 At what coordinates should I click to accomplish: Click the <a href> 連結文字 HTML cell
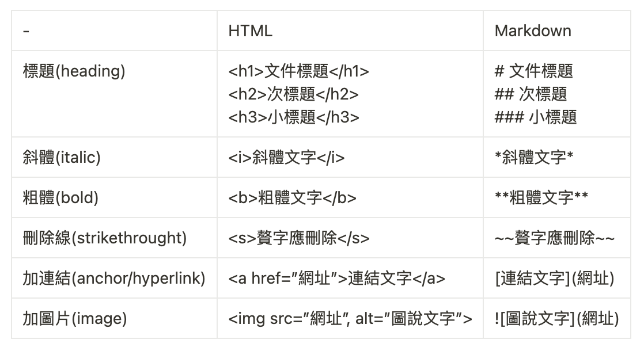[x=336, y=278]
